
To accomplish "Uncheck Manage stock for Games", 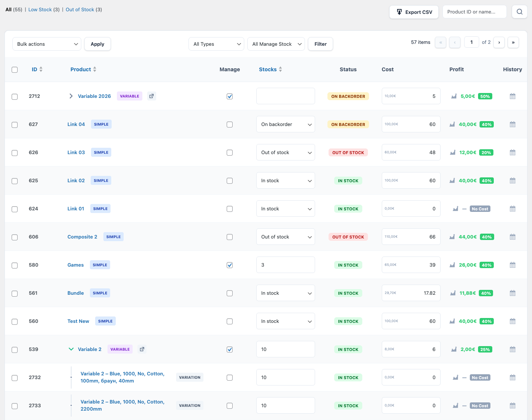I will click(230, 265).
